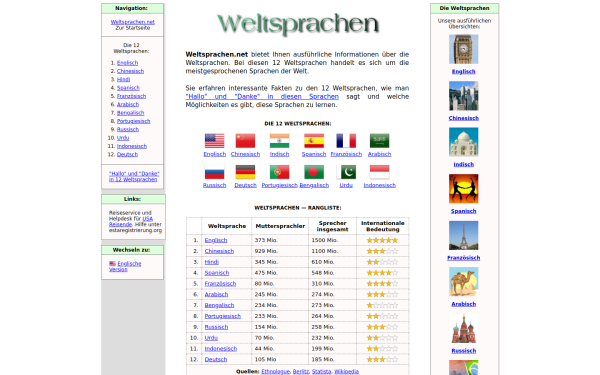Viewport: 600px width, 375px height.
Task: Open the Wikipedia source link
Action: (346, 372)
